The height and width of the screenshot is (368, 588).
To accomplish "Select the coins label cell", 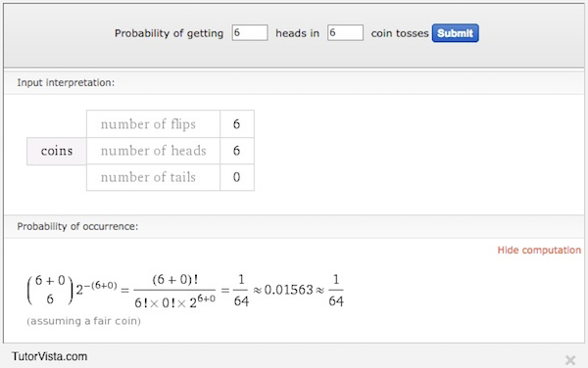I will click(x=57, y=151).
